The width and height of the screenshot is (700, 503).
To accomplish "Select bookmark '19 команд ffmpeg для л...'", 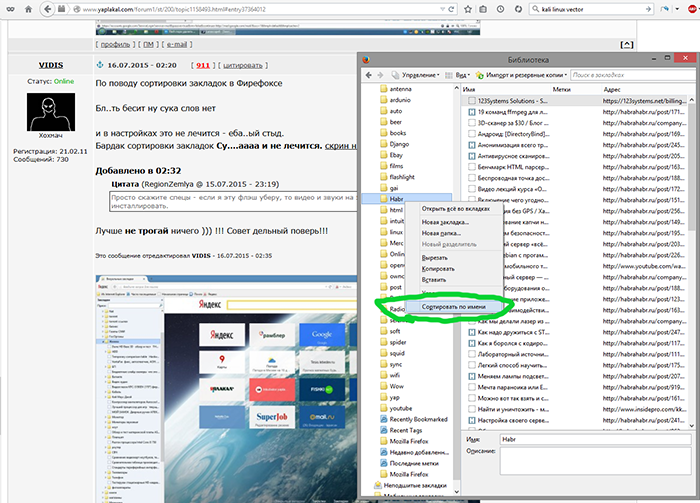I will (x=575, y=112).
